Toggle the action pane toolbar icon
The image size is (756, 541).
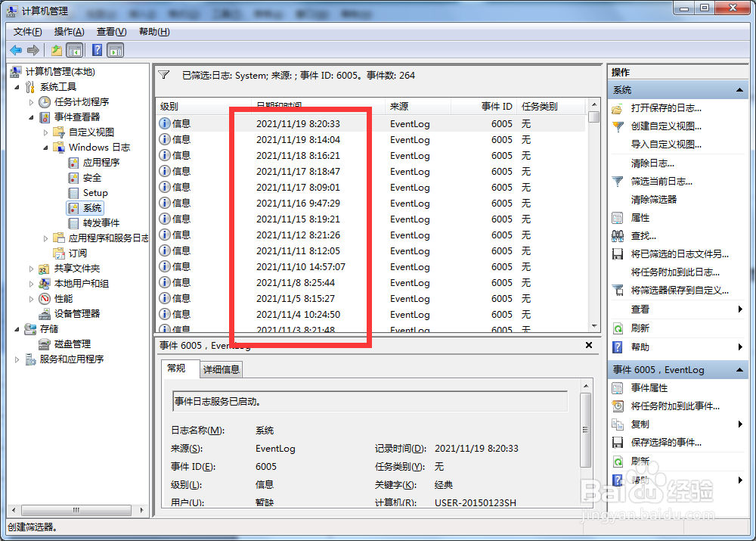pyautogui.click(x=116, y=50)
